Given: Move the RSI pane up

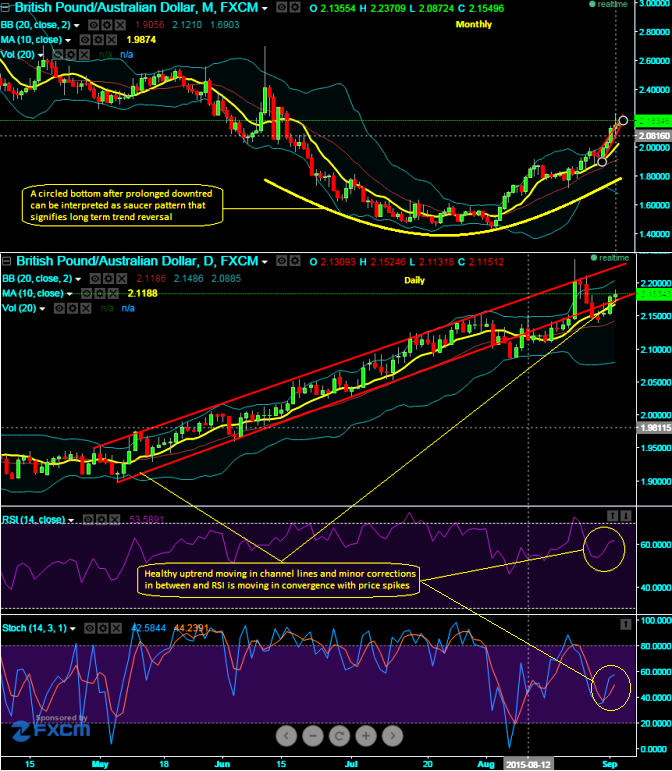Looking at the screenshot, I should click(613, 515).
